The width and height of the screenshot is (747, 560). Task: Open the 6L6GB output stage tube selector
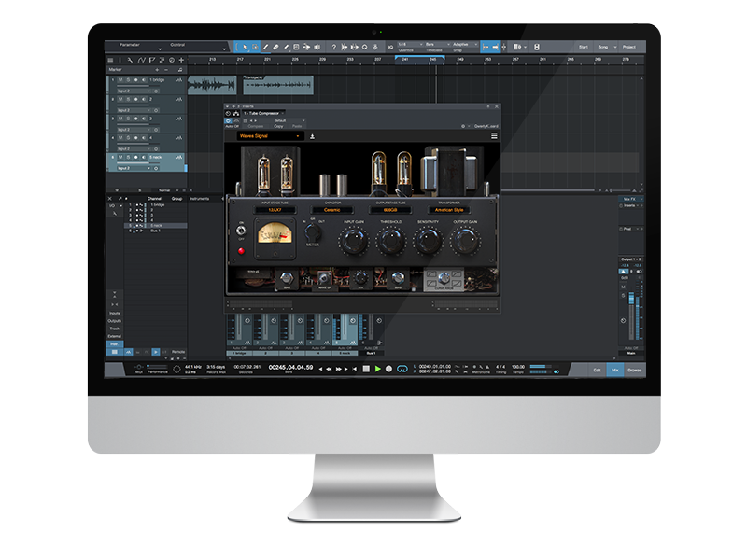[x=390, y=210]
